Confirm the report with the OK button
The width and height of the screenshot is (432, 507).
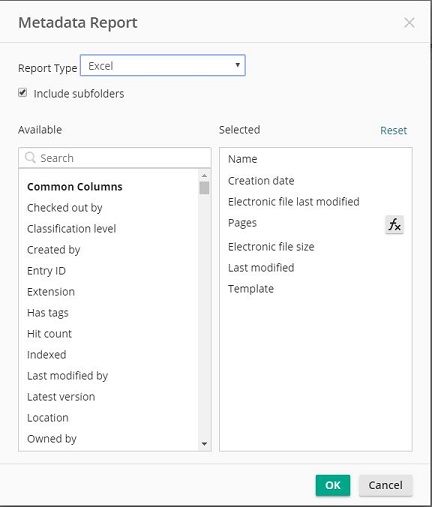pyautogui.click(x=333, y=485)
